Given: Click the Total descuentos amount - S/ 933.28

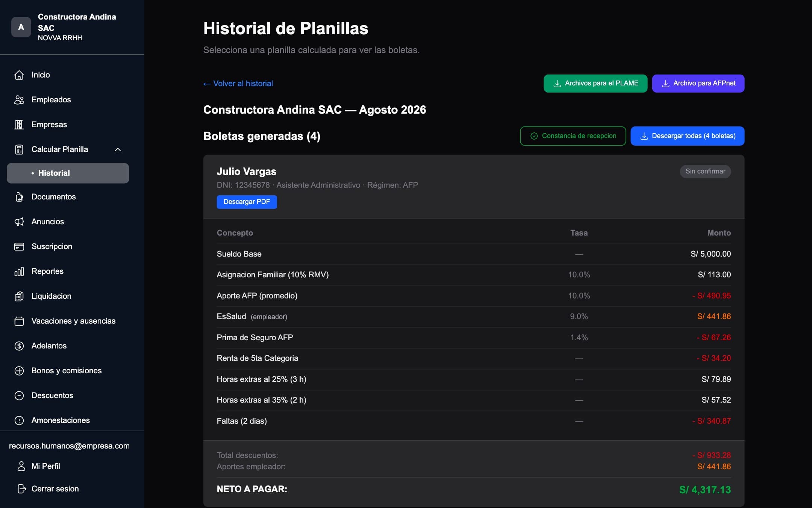Looking at the screenshot, I should tap(712, 455).
